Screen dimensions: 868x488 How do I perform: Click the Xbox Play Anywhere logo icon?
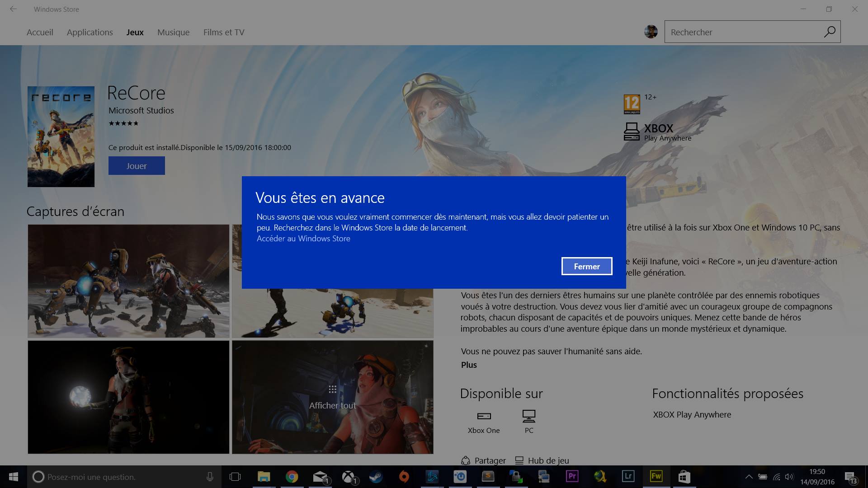(x=632, y=131)
